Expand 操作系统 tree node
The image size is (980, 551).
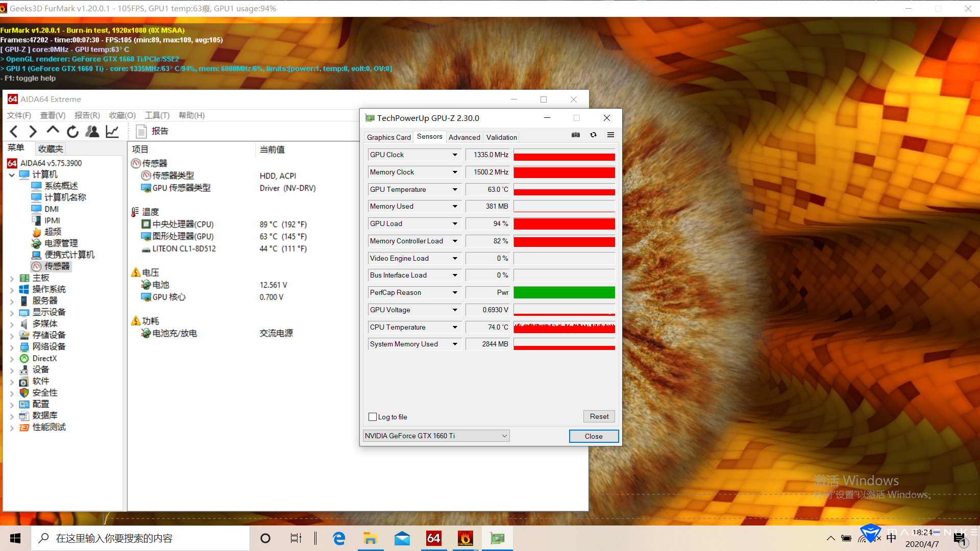click(12, 290)
